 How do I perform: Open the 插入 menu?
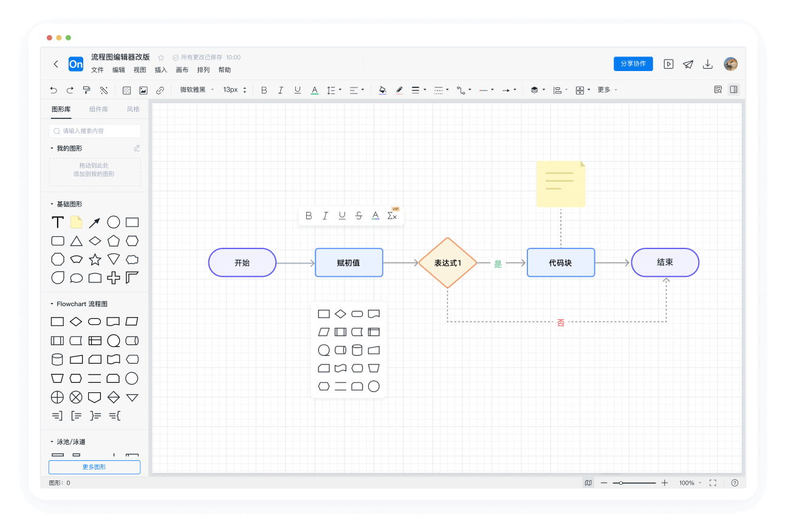161,70
